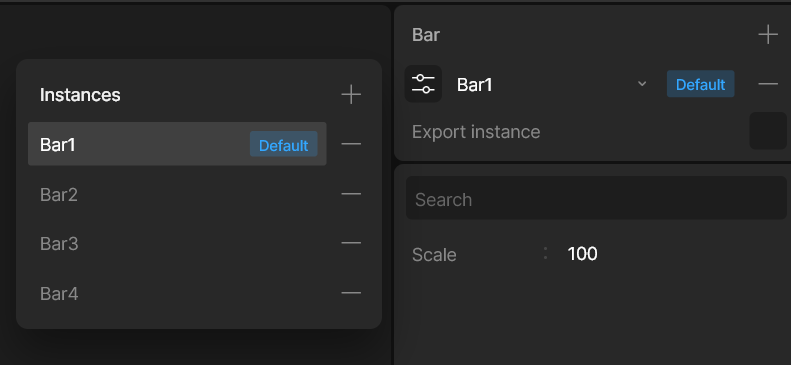The width and height of the screenshot is (791, 365).
Task: Open the sliders settings icon beside Bar1
Action: [x=423, y=84]
